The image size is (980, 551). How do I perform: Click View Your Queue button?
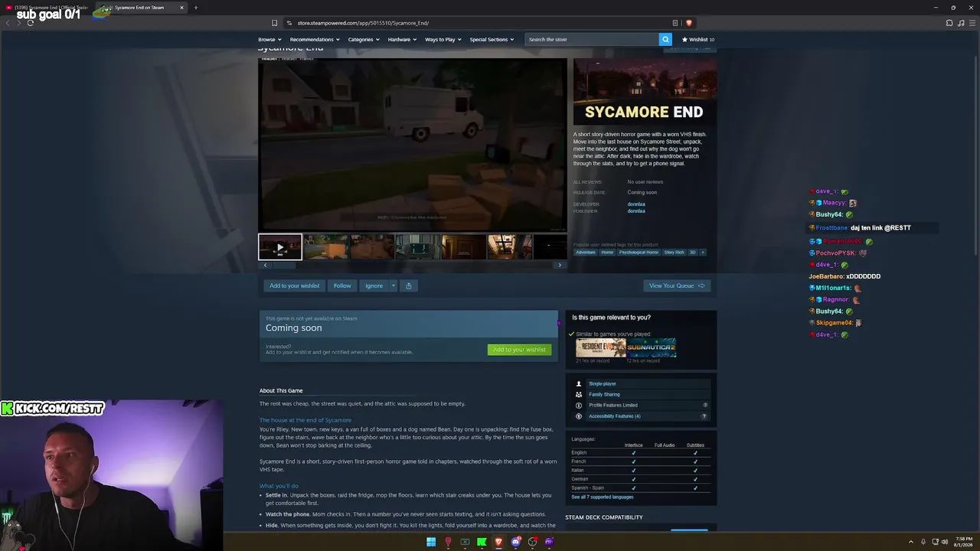coord(677,285)
